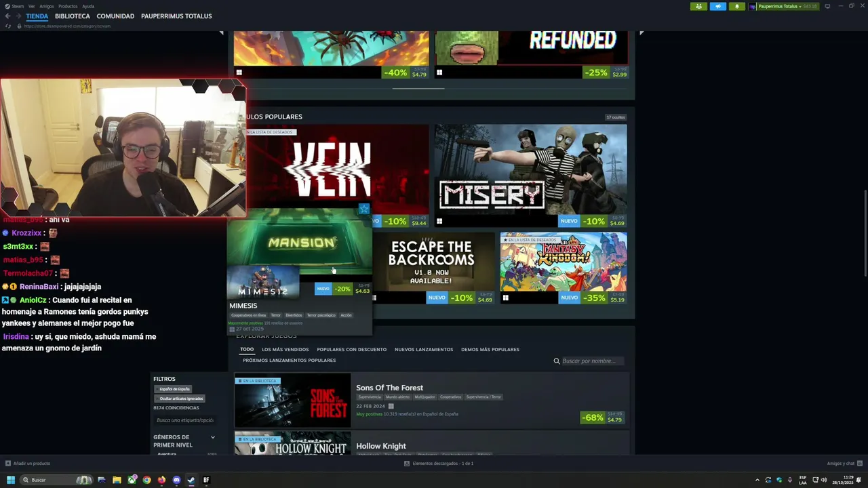868x488 pixels.
Task: Go to TIENDA tab
Action: (37, 16)
